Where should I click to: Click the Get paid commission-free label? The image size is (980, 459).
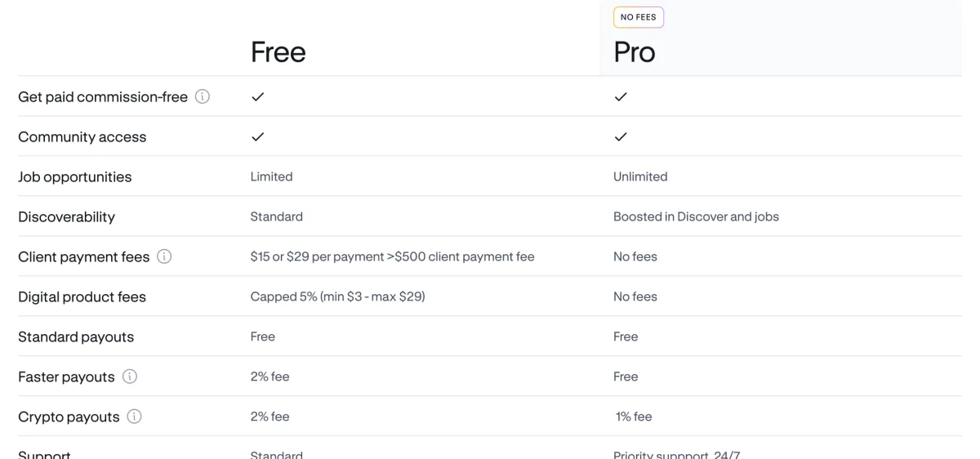(103, 96)
